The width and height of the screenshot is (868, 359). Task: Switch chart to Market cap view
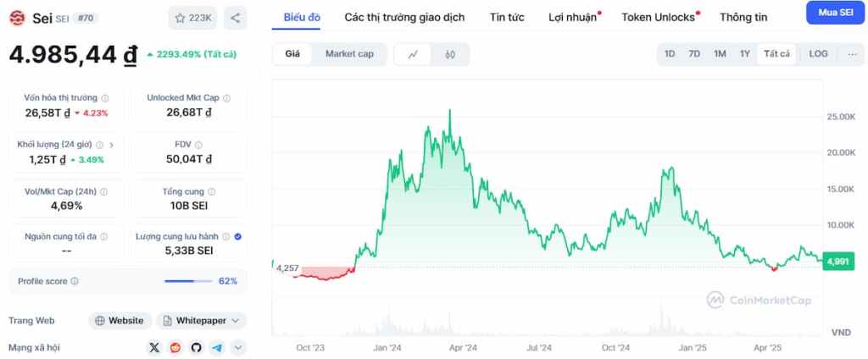[x=349, y=54]
